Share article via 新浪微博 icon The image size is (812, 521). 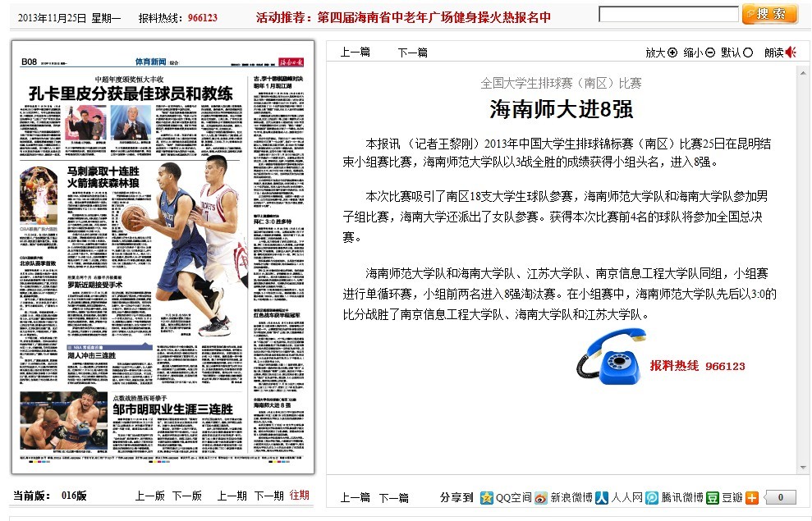tap(541, 497)
